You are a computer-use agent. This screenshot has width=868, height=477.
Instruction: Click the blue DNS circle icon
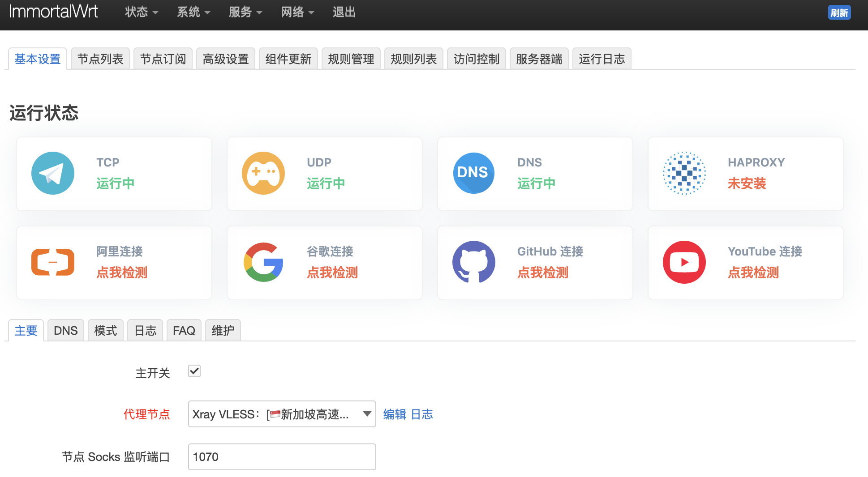(474, 173)
